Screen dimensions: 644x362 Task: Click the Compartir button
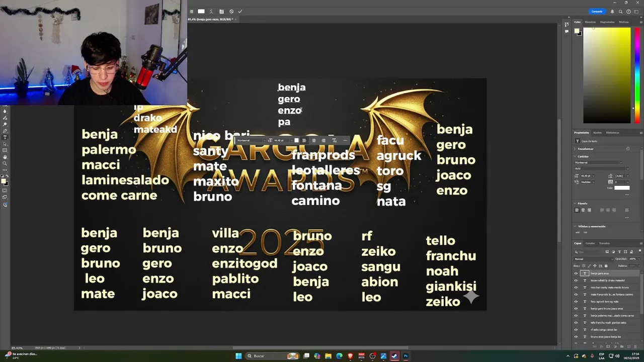coord(597,12)
